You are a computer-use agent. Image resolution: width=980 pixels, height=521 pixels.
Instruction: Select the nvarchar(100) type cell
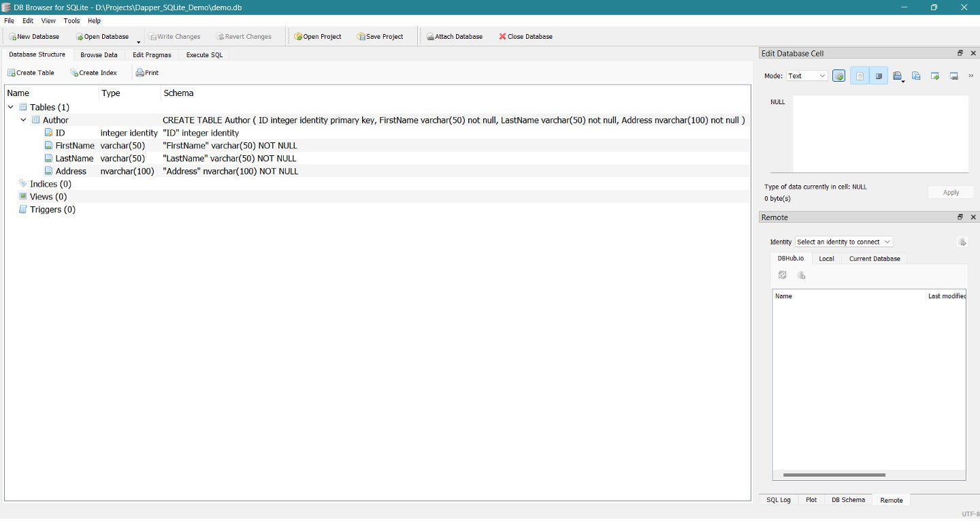coord(127,172)
